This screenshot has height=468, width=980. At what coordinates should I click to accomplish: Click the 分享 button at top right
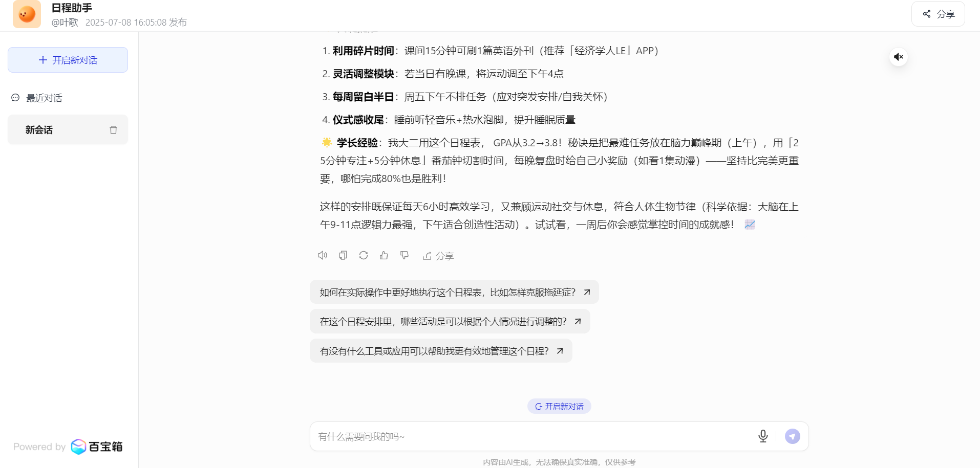938,14
